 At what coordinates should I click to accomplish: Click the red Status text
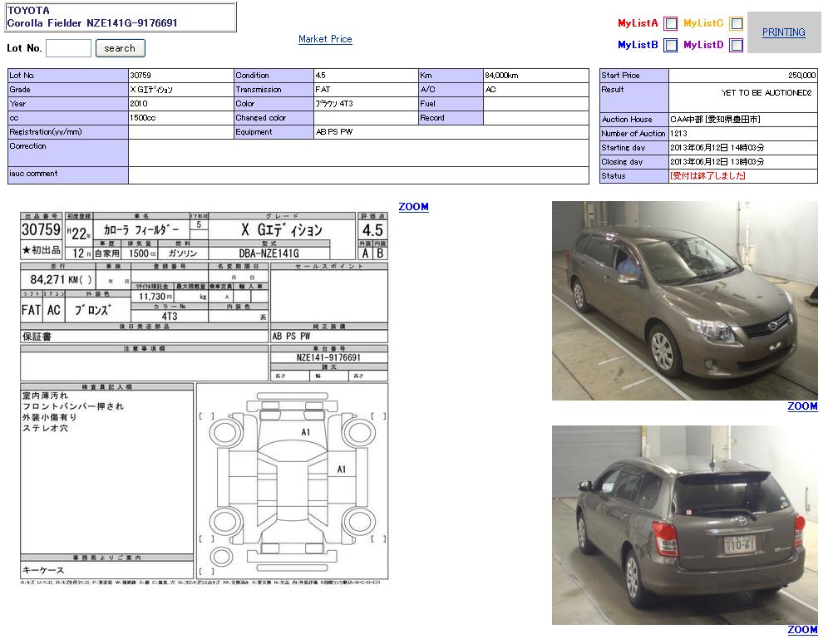tap(707, 176)
